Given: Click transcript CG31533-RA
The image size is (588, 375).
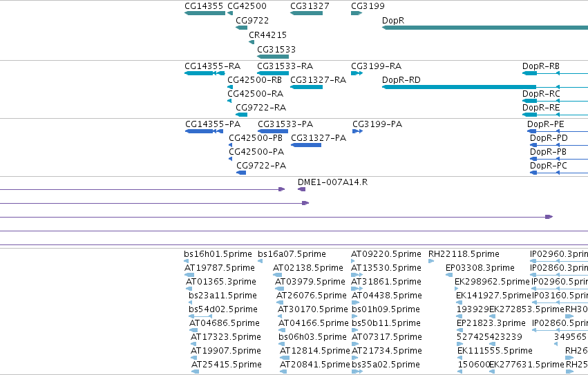Looking at the screenshot, I should click(x=273, y=73).
